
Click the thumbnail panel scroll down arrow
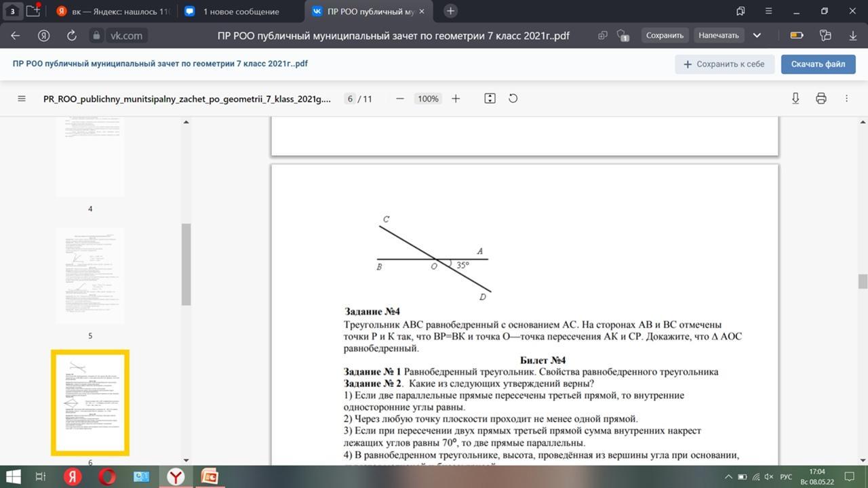click(x=186, y=460)
